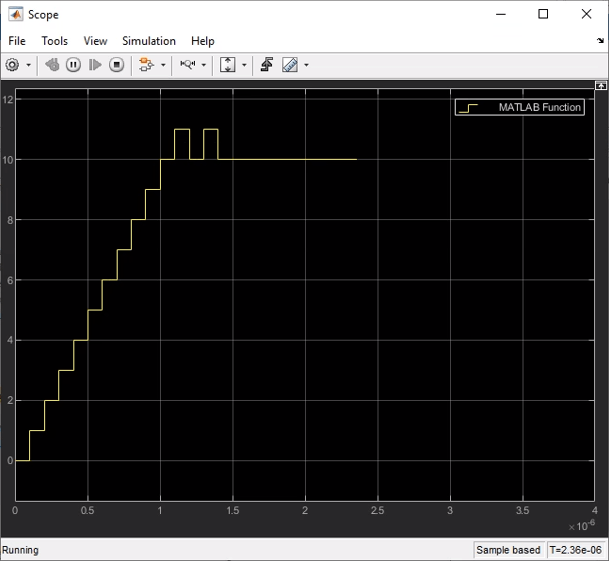Click the Highlight Simulink Block icon
The width and height of the screenshot is (609, 561).
146,65
